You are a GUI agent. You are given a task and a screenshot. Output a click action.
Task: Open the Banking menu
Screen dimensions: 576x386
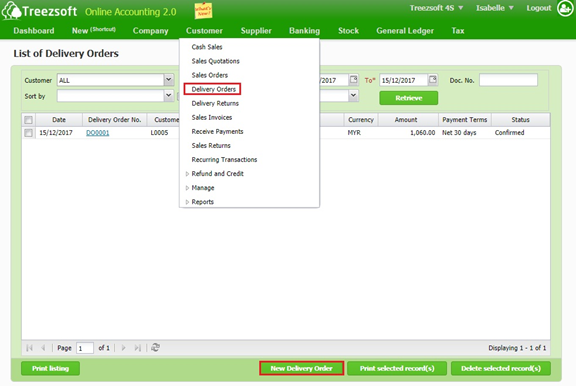[305, 30]
